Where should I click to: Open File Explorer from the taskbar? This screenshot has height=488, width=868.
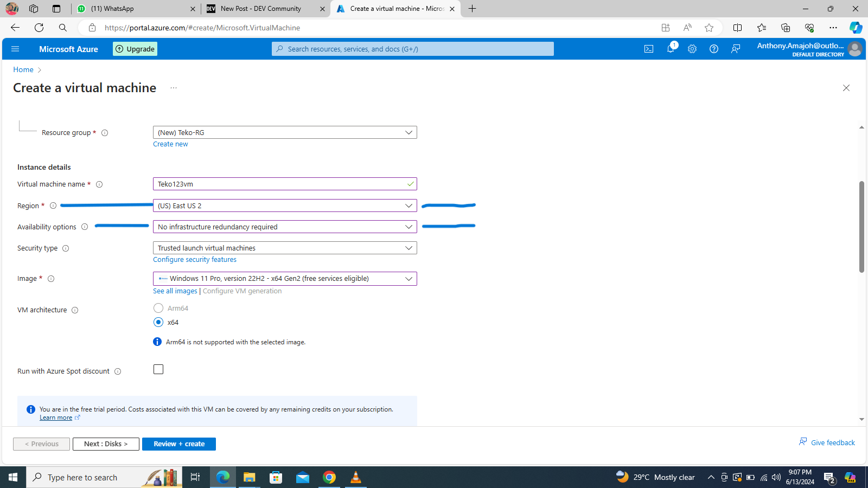click(249, 477)
